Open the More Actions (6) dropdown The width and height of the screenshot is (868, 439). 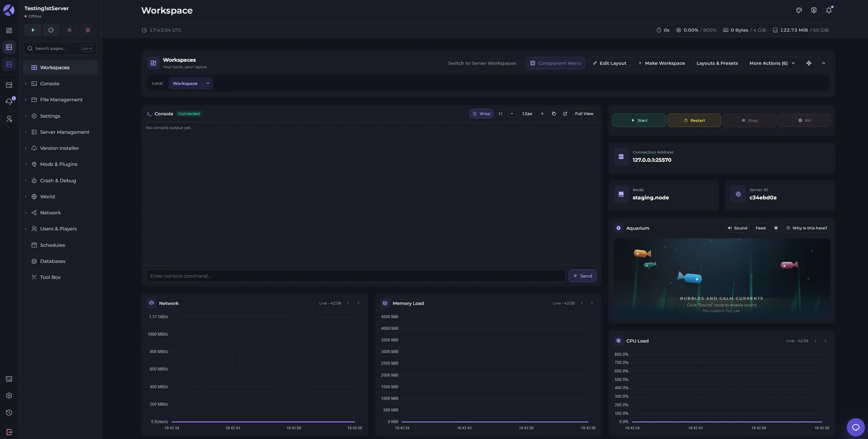tap(772, 63)
